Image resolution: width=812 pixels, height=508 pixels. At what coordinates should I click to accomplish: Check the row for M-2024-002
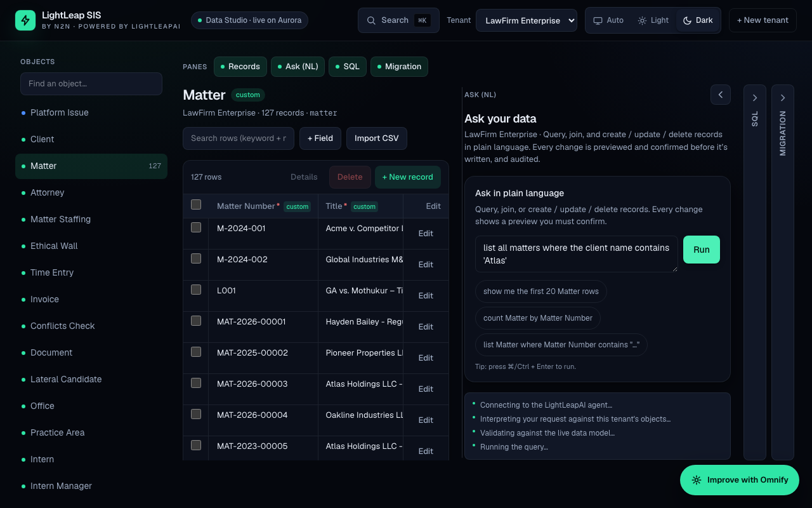pos(196,258)
